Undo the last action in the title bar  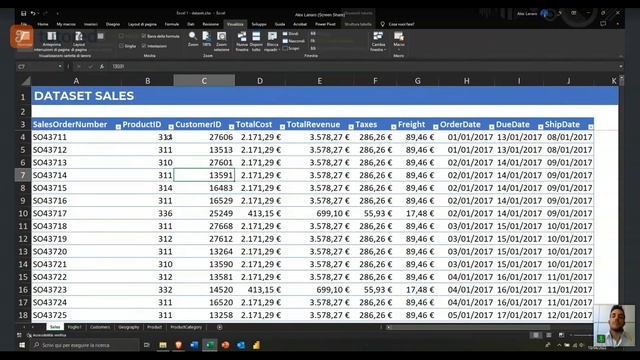33,13
